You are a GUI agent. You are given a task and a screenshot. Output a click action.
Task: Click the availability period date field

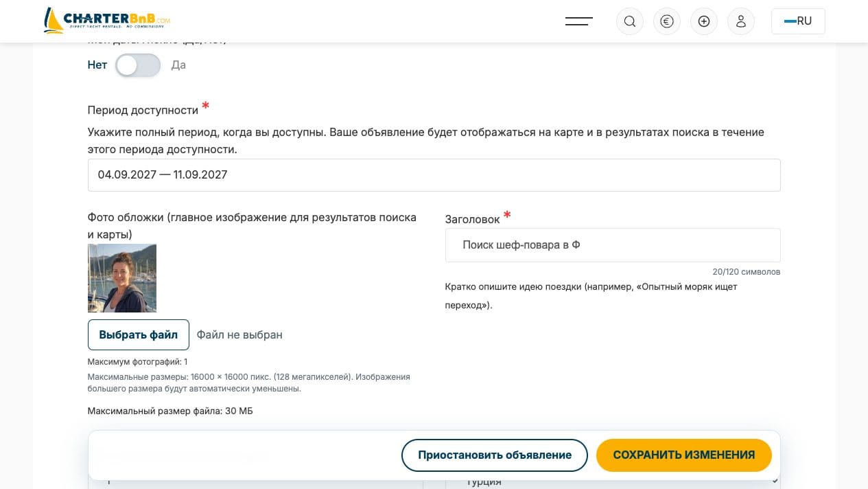434,175
